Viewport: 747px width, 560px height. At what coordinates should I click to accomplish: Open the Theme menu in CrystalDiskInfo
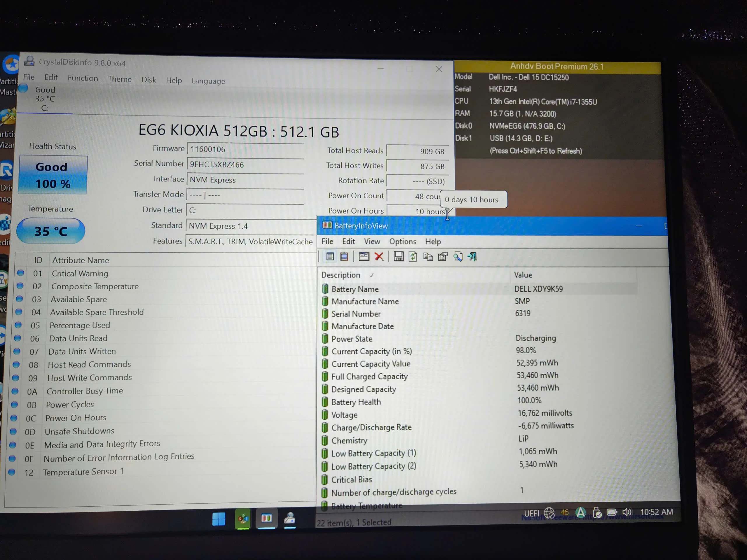[120, 79]
